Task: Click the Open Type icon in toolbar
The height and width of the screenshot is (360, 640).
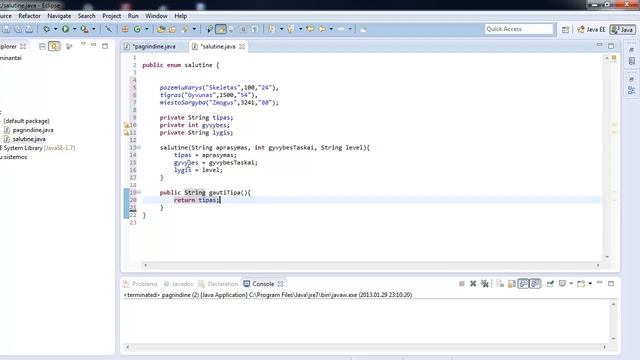Action: [x=161, y=29]
